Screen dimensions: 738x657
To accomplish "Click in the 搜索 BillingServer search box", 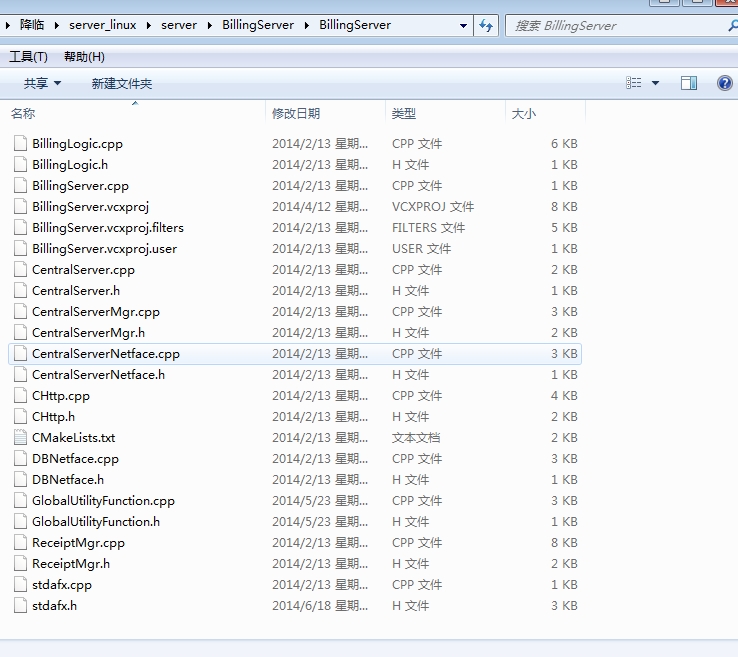I will coord(615,26).
